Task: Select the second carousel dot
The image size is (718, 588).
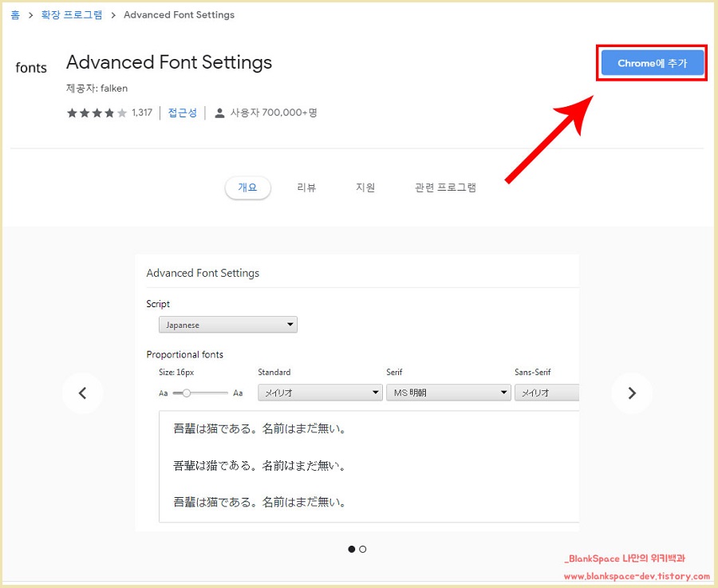Action: click(x=363, y=549)
